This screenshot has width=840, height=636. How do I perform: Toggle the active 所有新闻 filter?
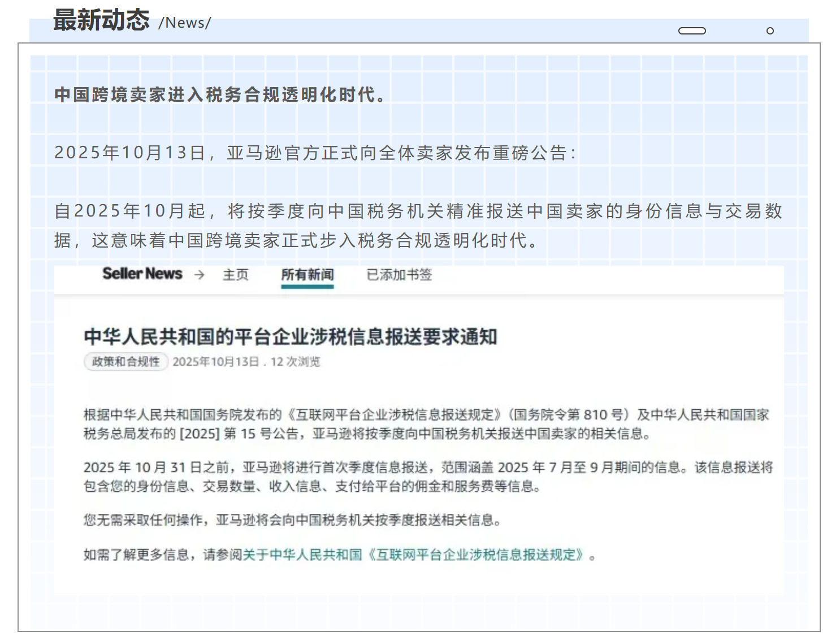pyautogui.click(x=308, y=276)
